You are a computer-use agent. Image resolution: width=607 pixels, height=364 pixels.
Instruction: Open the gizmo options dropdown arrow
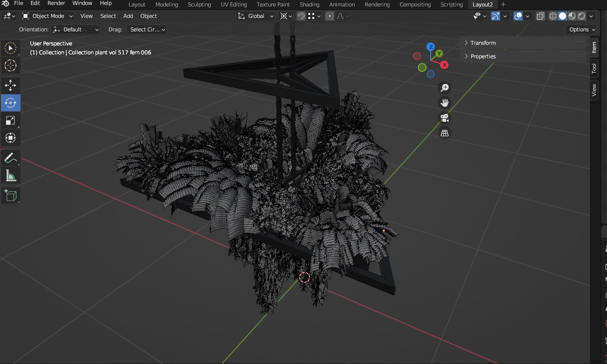[505, 16]
